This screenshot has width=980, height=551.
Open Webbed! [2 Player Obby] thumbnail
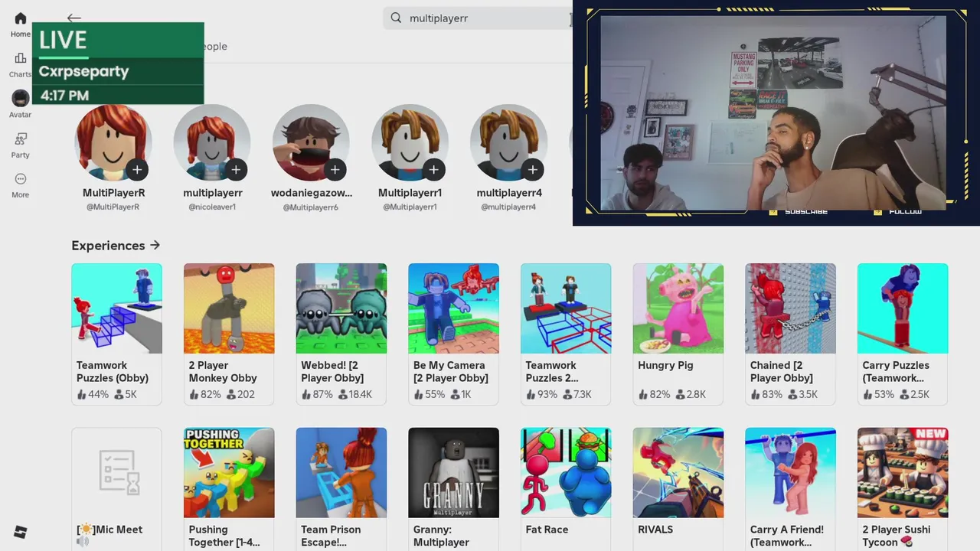tap(341, 308)
